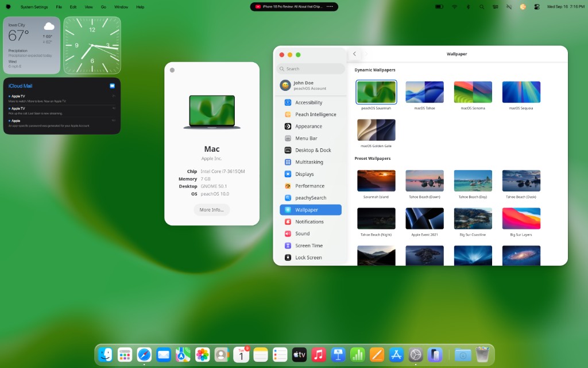
Task: Launch Photos from the dock
Action: click(x=203, y=354)
